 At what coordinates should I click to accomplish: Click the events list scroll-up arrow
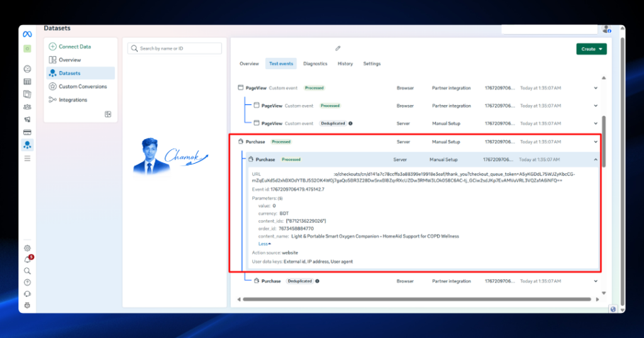tap(604, 77)
